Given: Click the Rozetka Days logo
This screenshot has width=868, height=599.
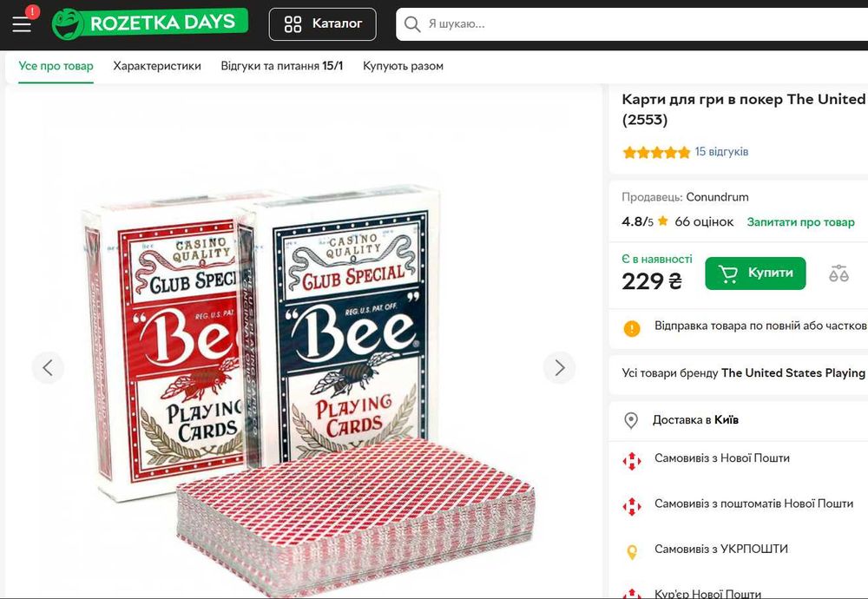Looking at the screenshot, I should coord(149,23).
